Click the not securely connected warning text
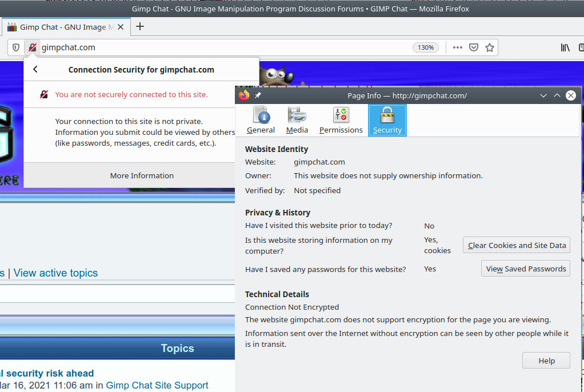 click(x=131, y=94)
